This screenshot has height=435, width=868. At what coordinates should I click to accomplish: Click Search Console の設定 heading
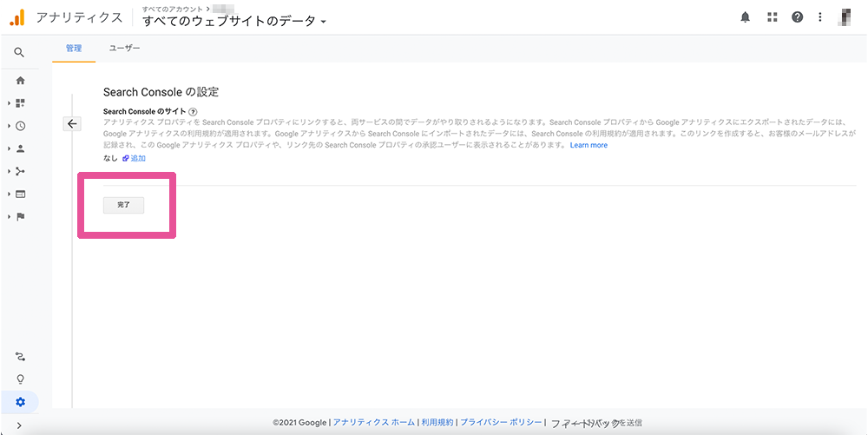pos(161,91)
